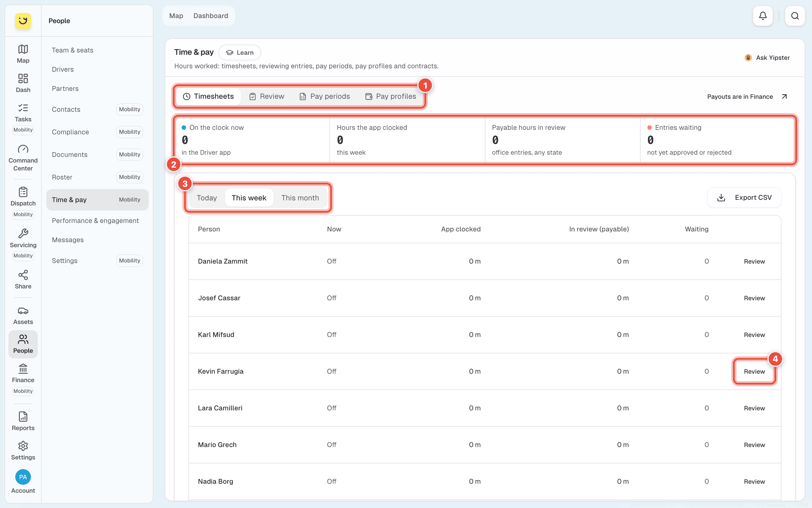Open Command Center in the sidebar
This screenshot has width=812, height=508.
click(23, 158)
